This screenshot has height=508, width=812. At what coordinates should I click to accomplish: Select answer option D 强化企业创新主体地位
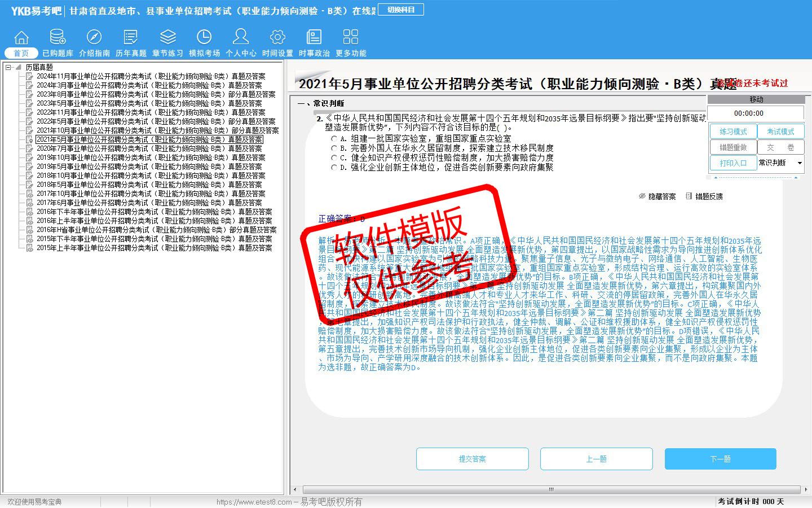point(334,167)
